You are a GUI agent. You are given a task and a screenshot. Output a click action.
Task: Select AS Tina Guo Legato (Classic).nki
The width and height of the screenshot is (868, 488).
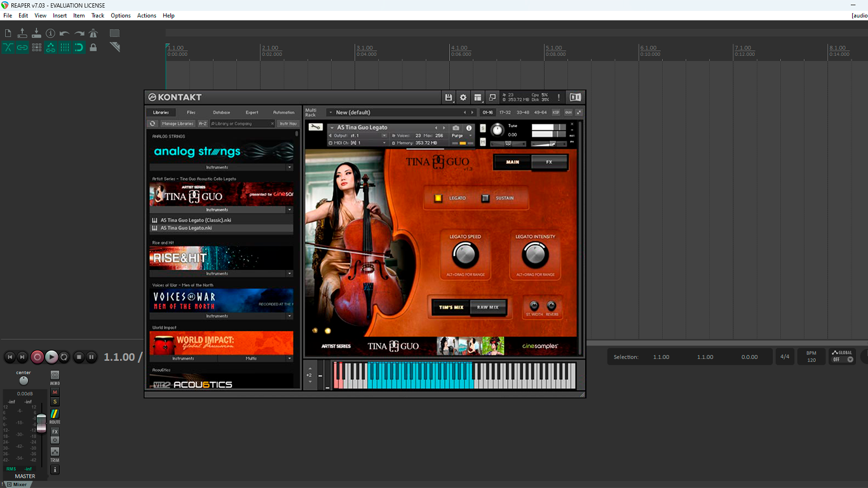click(x=221, y=220)
